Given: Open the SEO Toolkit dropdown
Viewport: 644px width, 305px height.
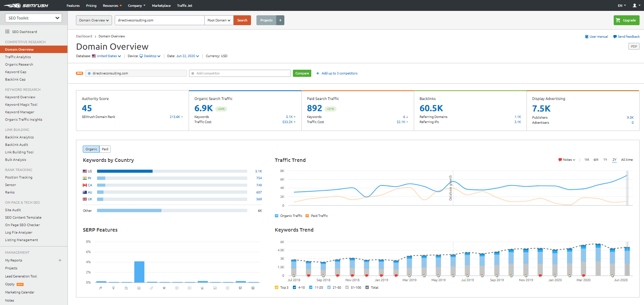Looking at the screenshot, I should 33,18.
